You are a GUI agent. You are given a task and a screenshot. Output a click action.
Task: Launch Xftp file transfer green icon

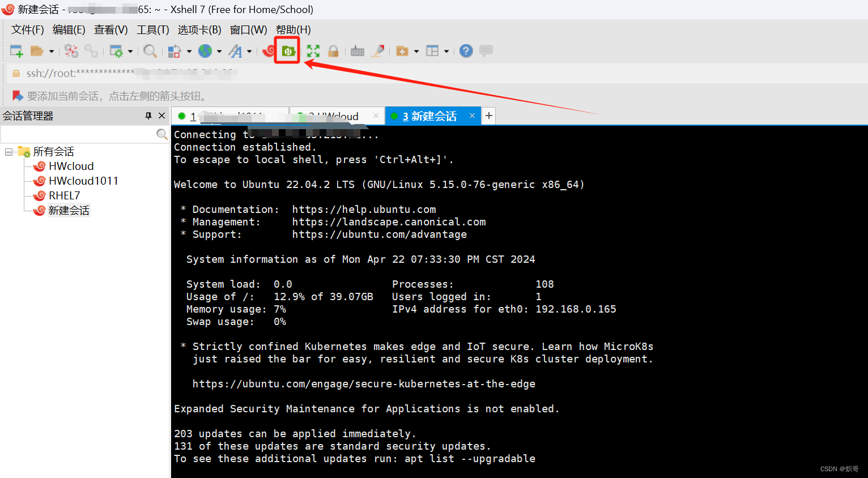click(288, 51)
